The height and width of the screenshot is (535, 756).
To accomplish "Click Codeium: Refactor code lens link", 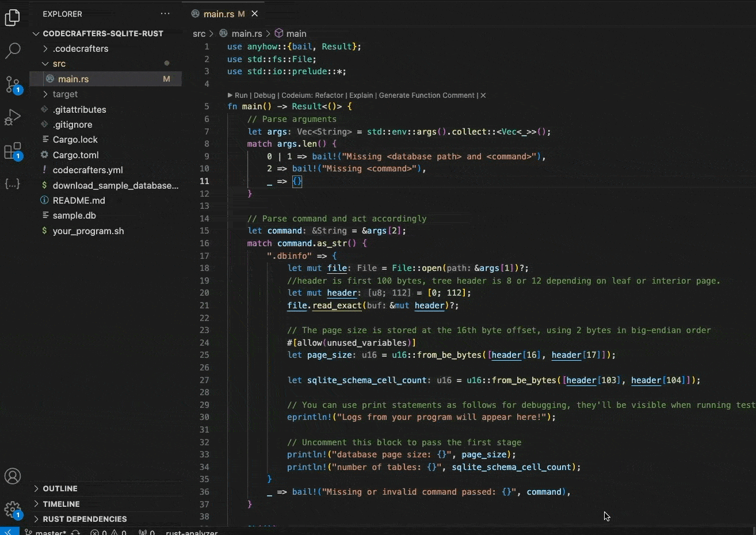I will 312,95.
